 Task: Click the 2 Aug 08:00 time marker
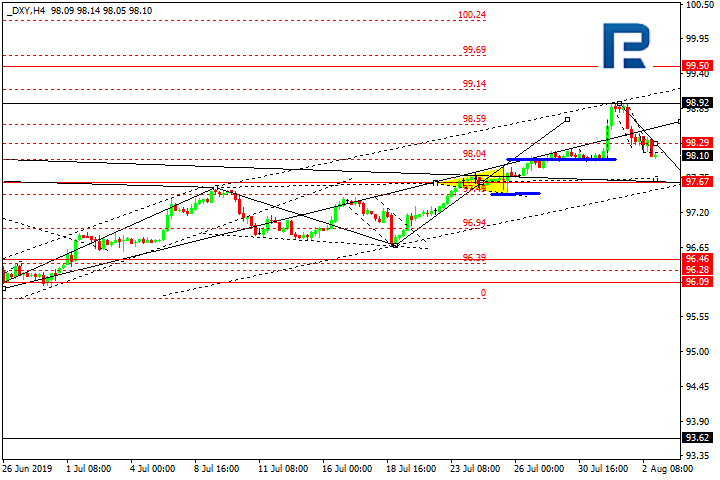[668, 469]
